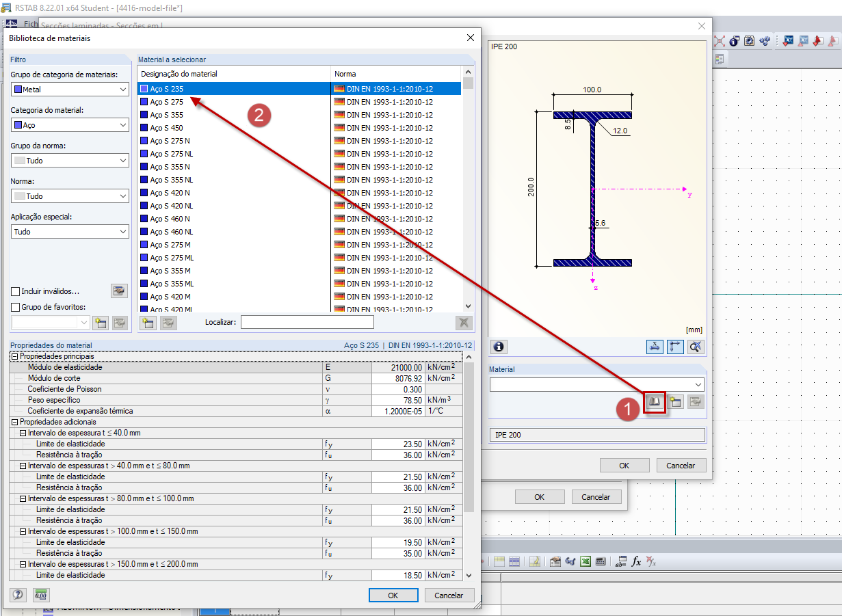Click the Excel export icon in bottom toolbar
This screenshot has height=616, width=842.
(586, 561)
